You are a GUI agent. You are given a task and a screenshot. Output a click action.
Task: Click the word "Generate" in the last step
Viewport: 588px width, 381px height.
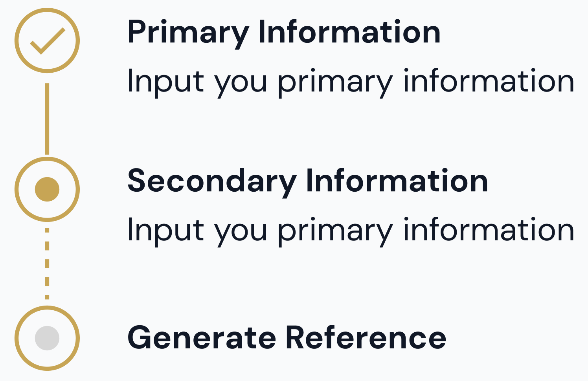202,338
